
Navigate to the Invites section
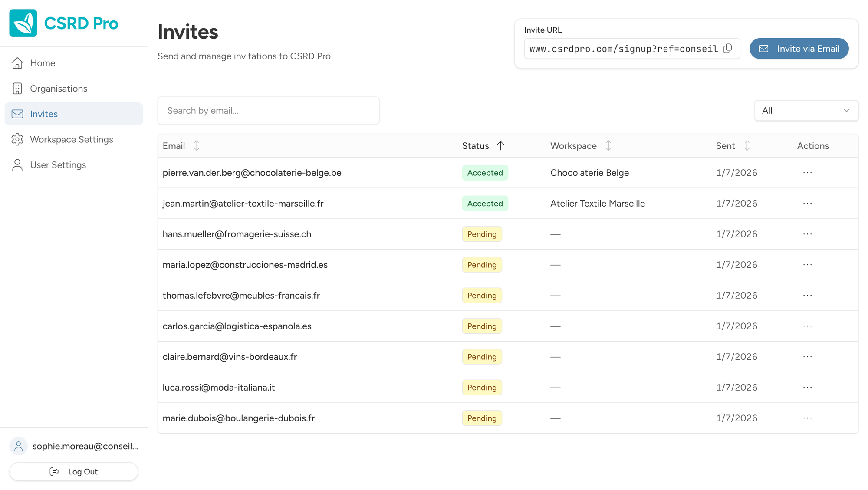43,114
